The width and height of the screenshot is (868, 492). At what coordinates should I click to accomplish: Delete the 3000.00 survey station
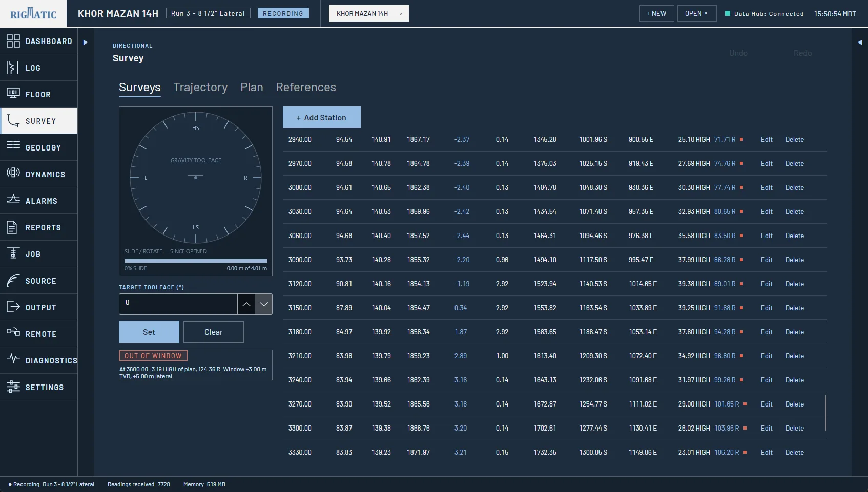coord(795,187)
